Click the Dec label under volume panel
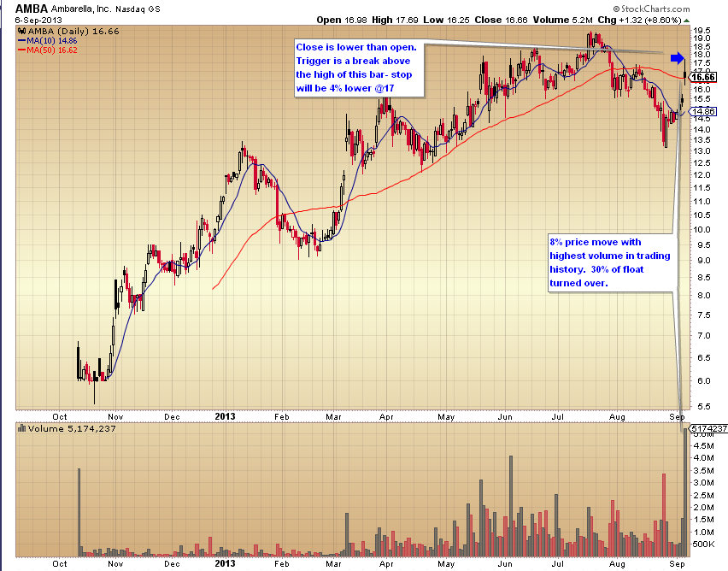 click(172, 563)
